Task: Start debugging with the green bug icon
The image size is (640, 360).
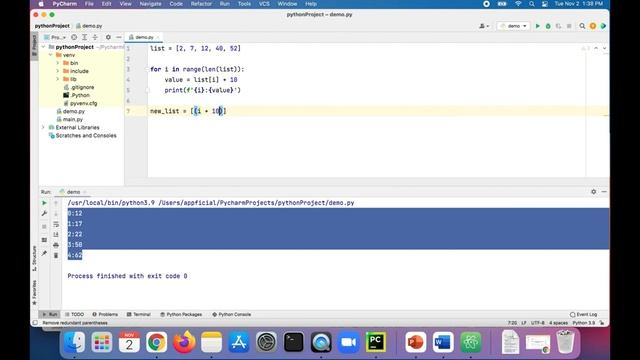Action: (x=548, y=26)
